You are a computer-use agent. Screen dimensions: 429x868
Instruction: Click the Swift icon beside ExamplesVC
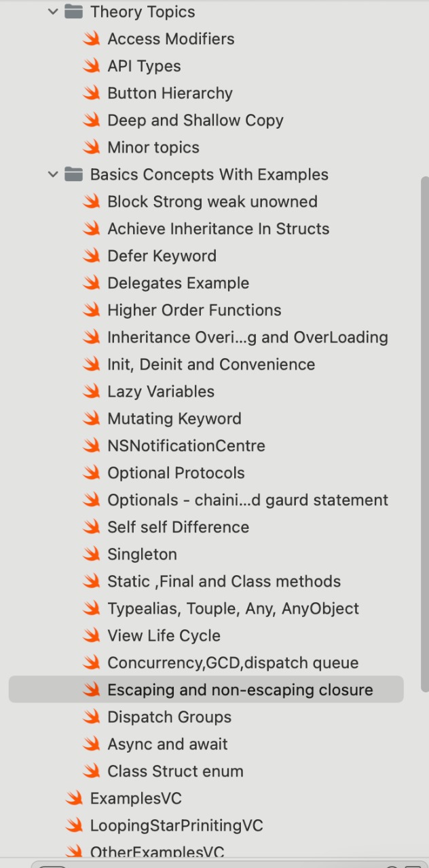click(x=75, y=798)
